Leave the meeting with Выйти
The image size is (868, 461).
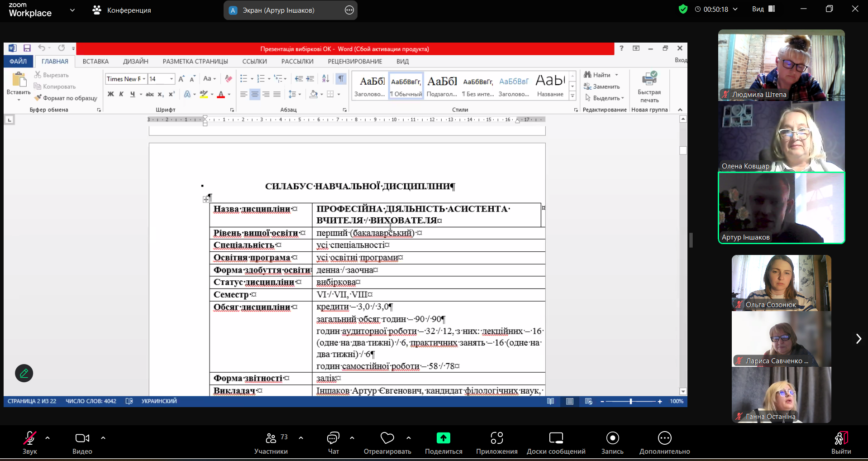[841, 438]
